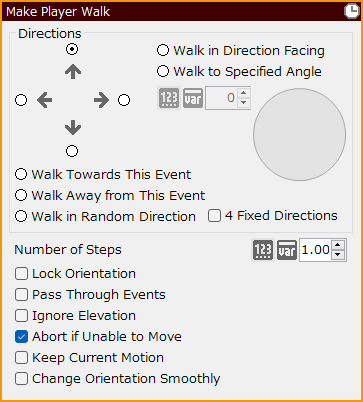Image resolution: width=363 pixels, height=402 pixels.
Task: Select Walk in Random Direction
Action: pyautogui.click(x=21, y=216)
